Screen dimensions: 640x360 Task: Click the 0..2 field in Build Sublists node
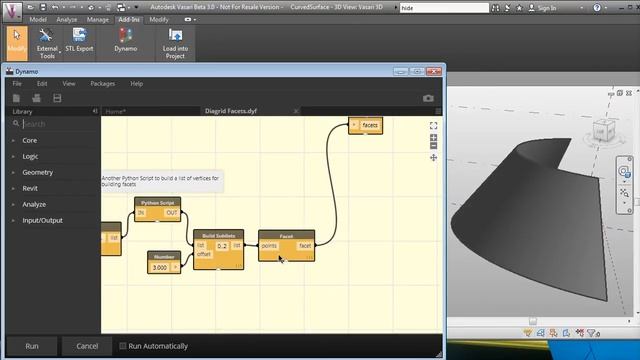pyautogui.click(x=222, y=246)
